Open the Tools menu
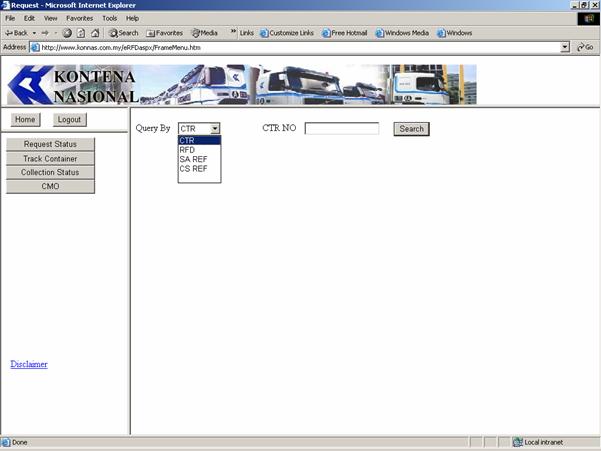 tap(110, 18)
